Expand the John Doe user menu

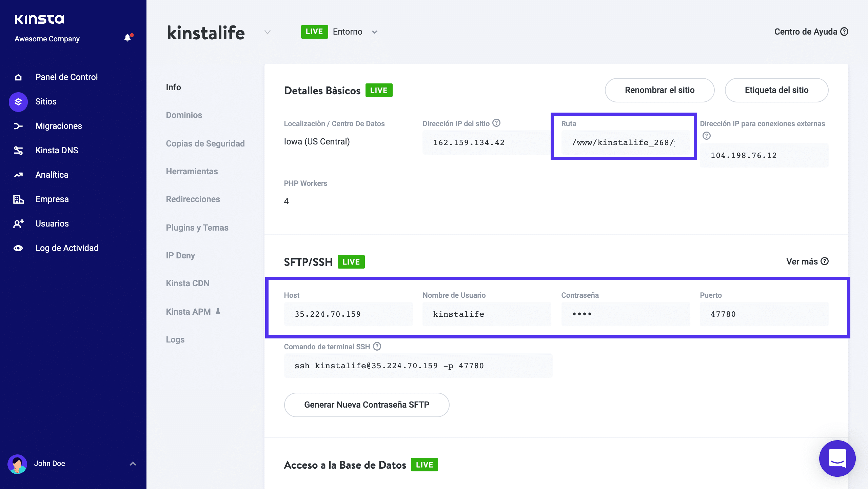133,464
